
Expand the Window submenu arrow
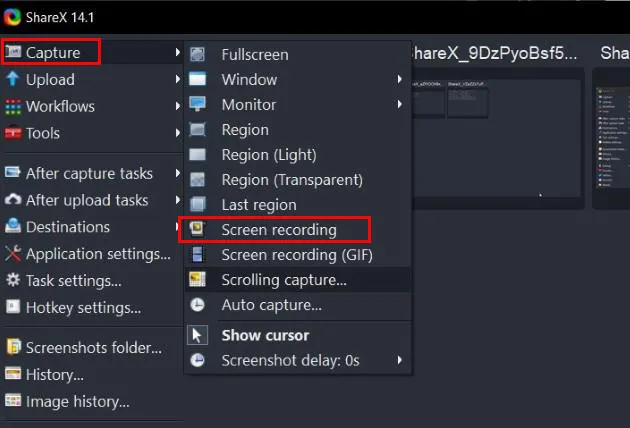399,79
